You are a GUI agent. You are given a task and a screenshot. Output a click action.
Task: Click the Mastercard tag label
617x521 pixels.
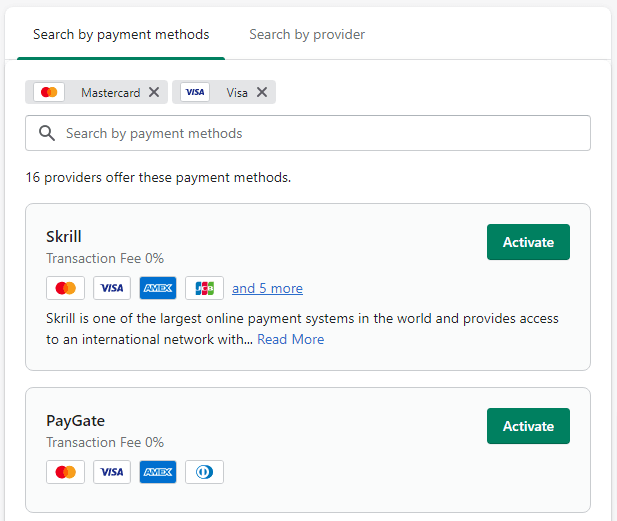(x=111, y=92)
